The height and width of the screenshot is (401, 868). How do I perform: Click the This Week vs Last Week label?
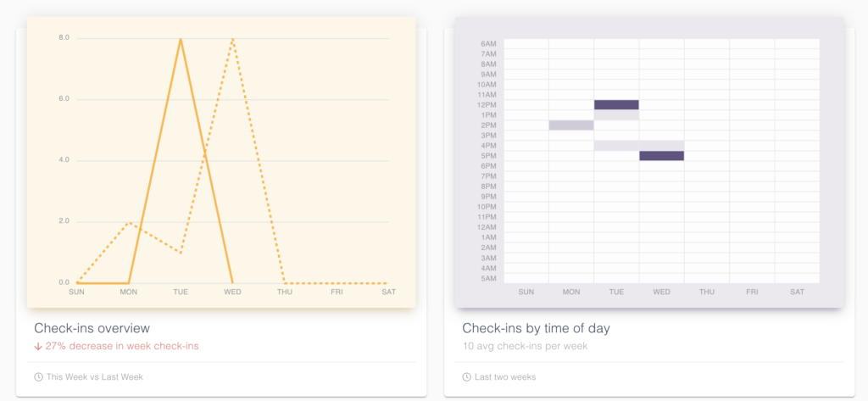[95, 376]
